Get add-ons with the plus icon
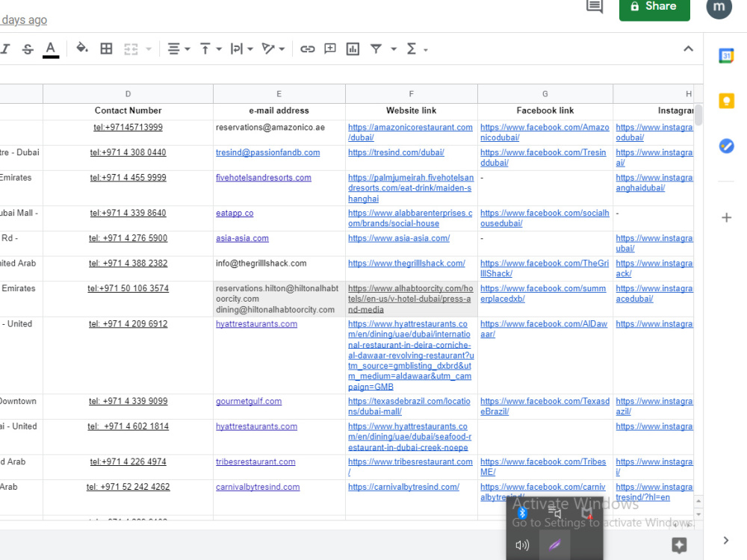This screenshot has width=747, height=560. [726, 217]
